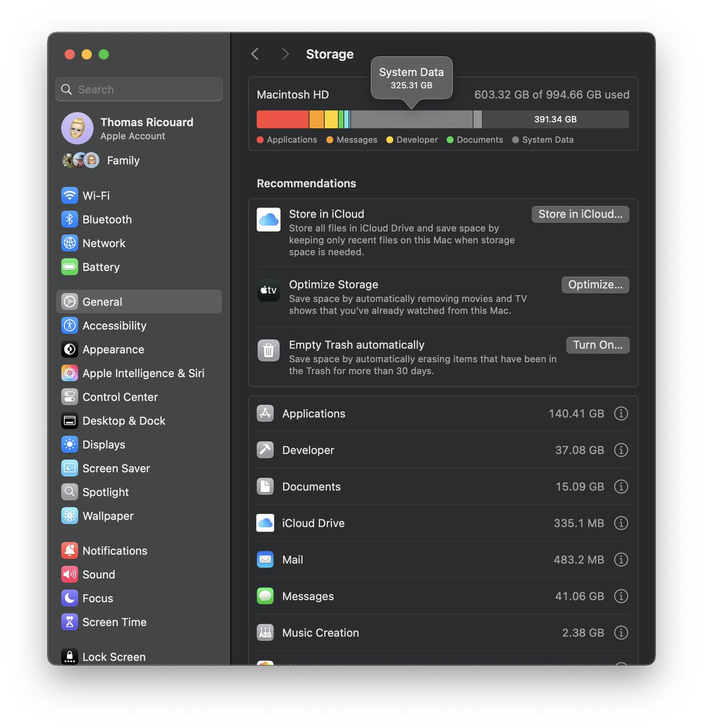703x728 pixels.
Task: Select the Developer 37.08 GB row
Action: click(443, 450)
